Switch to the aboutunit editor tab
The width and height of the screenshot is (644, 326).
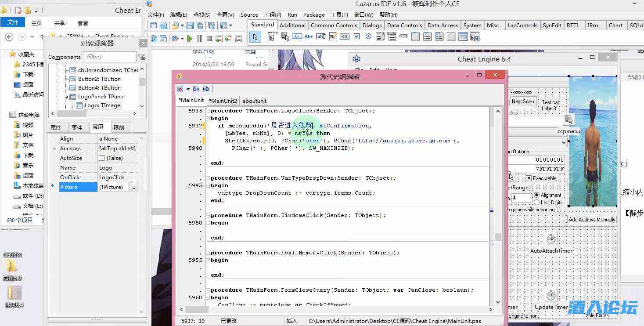click(254, 101)
